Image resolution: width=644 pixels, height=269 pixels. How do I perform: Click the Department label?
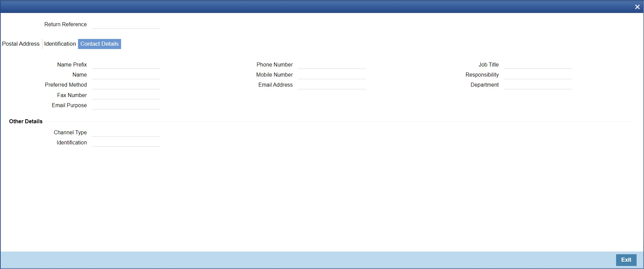click(x=485, y=85)
